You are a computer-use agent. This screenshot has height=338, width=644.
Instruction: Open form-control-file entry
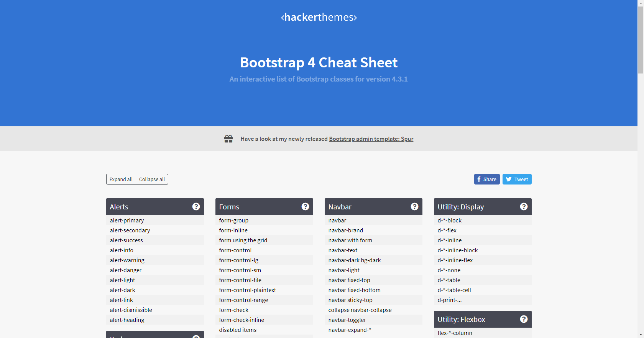[264, 280]
